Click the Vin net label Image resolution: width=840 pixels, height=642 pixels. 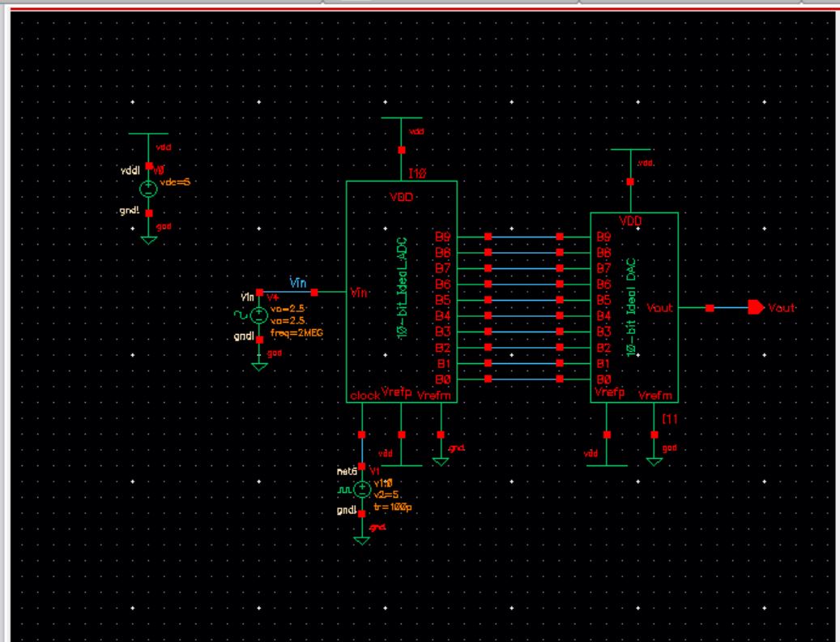point(297,284)
